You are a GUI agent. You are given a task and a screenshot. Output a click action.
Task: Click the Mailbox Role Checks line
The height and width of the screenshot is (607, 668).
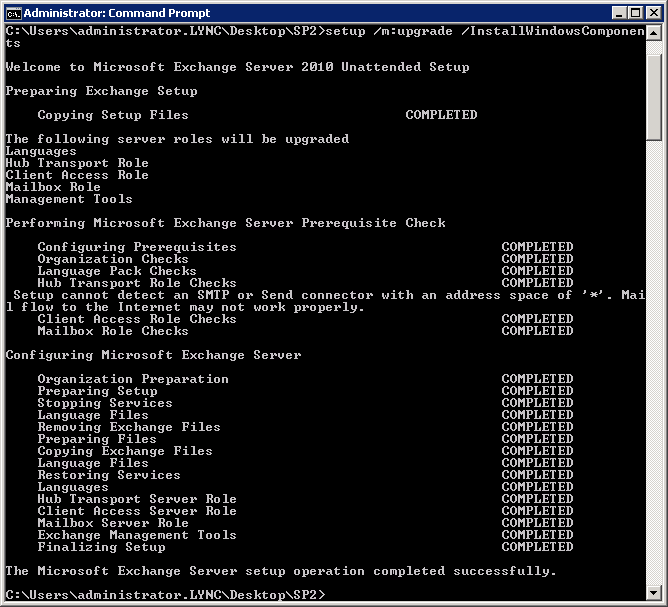click(113, 331)
